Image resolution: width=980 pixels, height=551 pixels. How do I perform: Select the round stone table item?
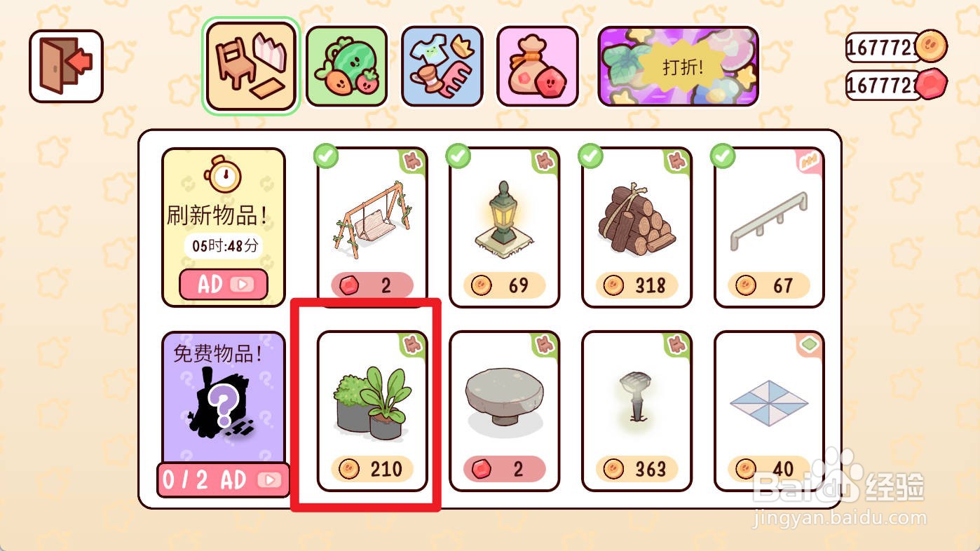[504, 411]
